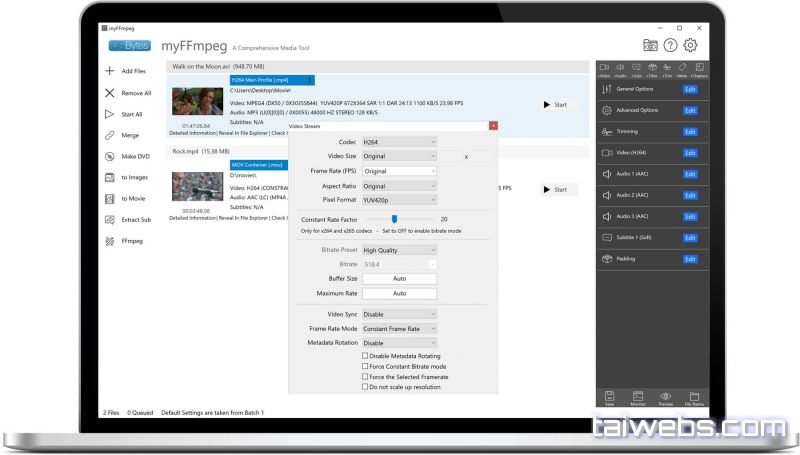Click the Add Files plus icon
This screenshot has width=800, height=455.
[x=109, y=71]
